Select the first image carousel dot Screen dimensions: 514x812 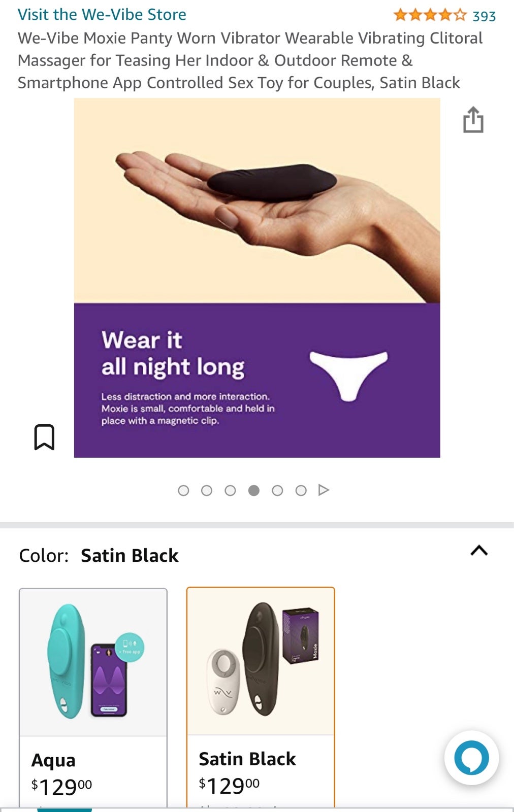click(183, 490)
